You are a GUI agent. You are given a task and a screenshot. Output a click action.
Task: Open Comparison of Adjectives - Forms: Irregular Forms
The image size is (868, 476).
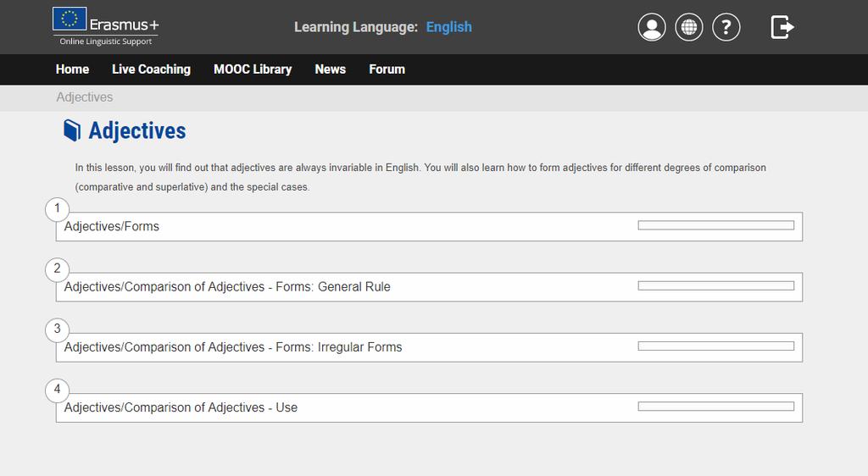tap(429, 347)
